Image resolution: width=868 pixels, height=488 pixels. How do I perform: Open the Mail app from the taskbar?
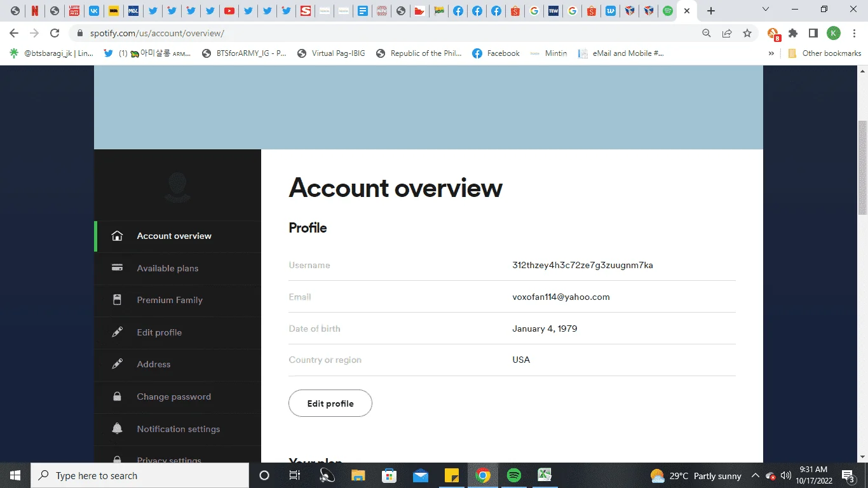[x=420, y=475]
